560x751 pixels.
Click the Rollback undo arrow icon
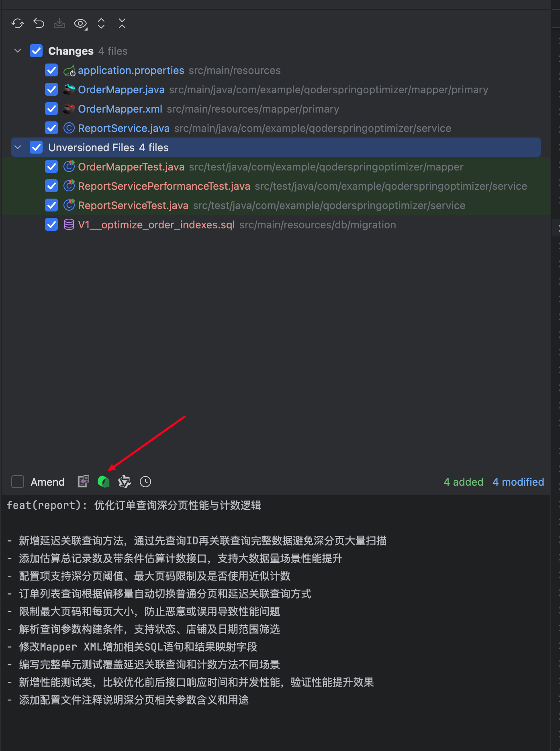pyautogui.click(x=39, y=24)
